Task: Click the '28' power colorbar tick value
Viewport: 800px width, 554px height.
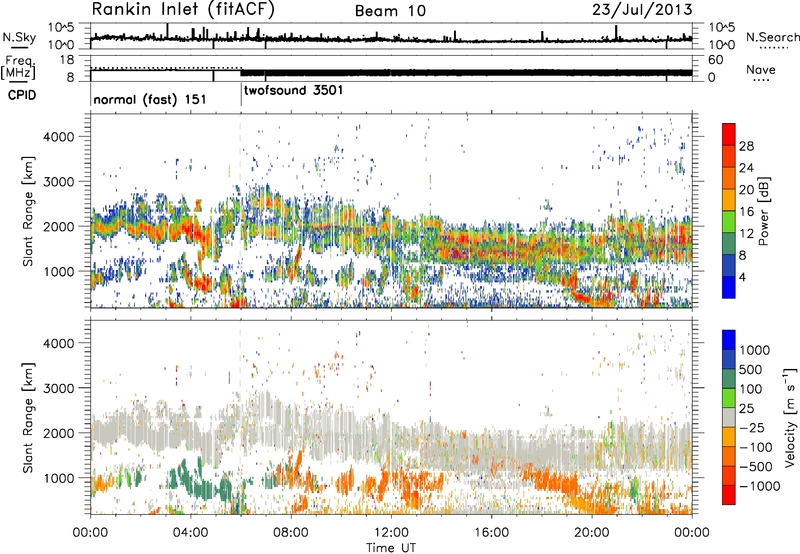Action: pyautogui.click(x=746, y=146)
